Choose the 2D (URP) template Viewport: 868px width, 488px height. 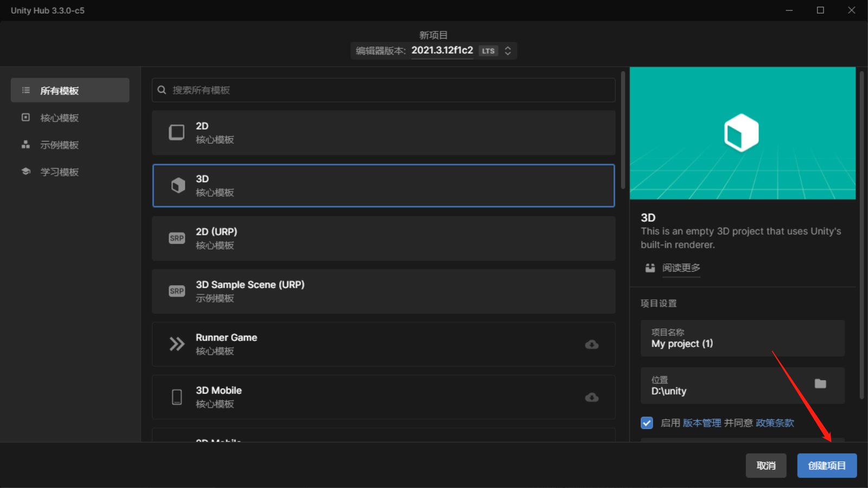click(x=384, y=239)
